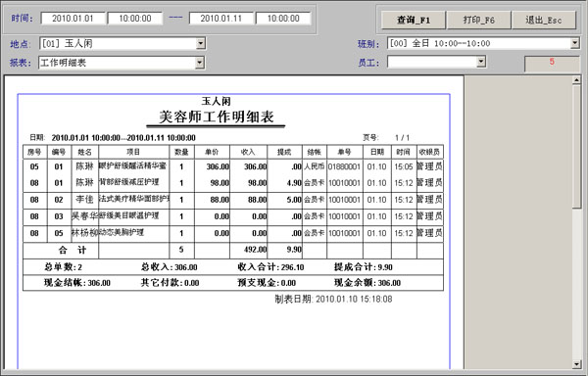The width and height of the screenshot is (588, 376).
Task: Click the record count box showing 5
Action: (x=552, y=64)
